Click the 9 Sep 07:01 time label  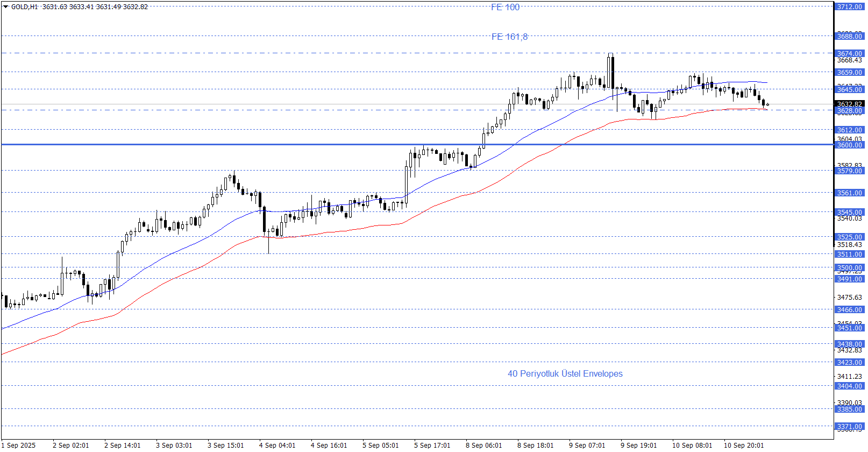click(x=587, y=446)
